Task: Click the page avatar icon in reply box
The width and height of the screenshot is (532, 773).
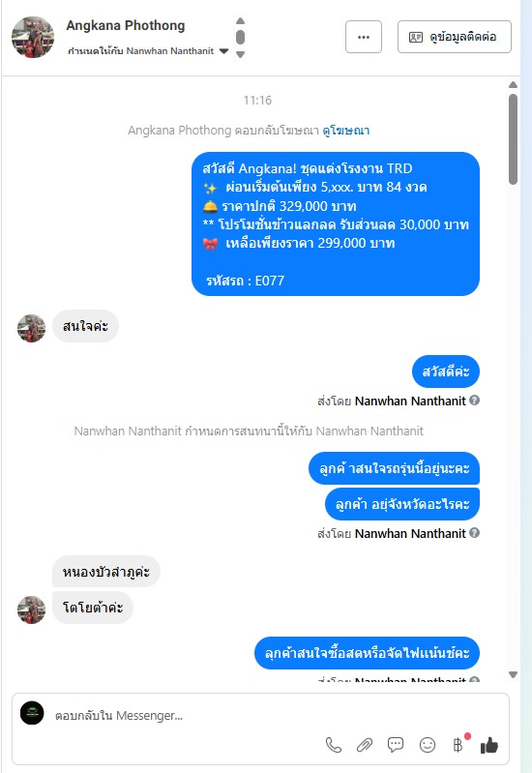Action: [32, 713]
